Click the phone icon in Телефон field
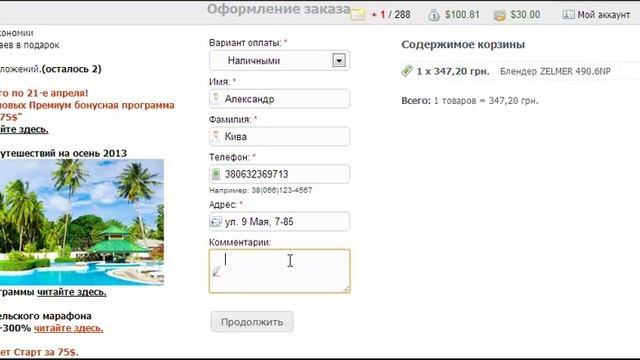The image size is (640, 360). 216,174
